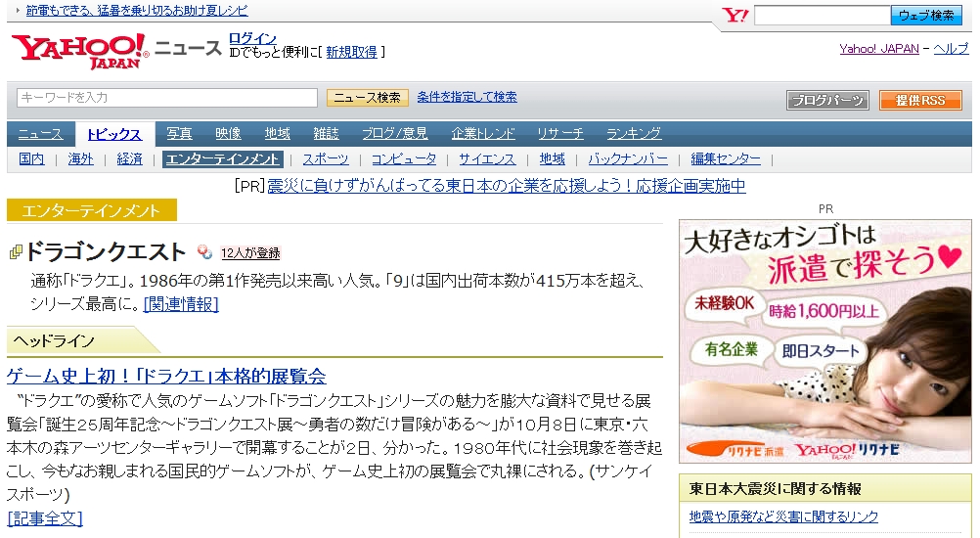The height and width of the screenshot is (538, 980).
Task: Open the PR earthquake support campaign link
Action: point(507,186)
